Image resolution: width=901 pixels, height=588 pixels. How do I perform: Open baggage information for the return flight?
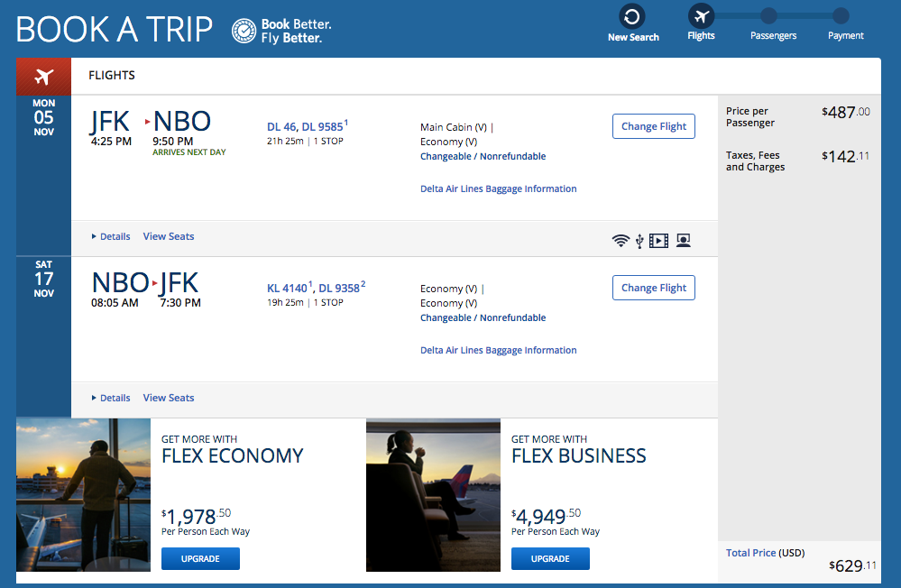pyautogui.click(x=498, y=350)
